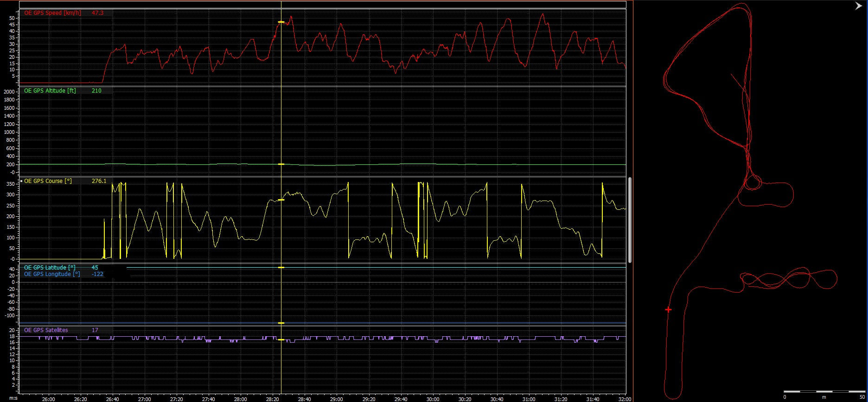Click yellow cursor marker on speed trace
The width and height of the screenshot is (868, 402).
[x=281, y=22]
